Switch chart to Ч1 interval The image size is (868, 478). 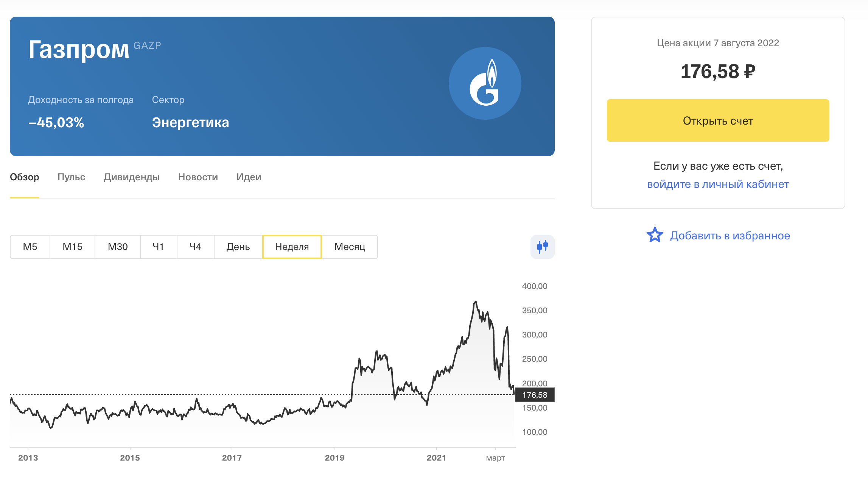[x=158, y=247]
